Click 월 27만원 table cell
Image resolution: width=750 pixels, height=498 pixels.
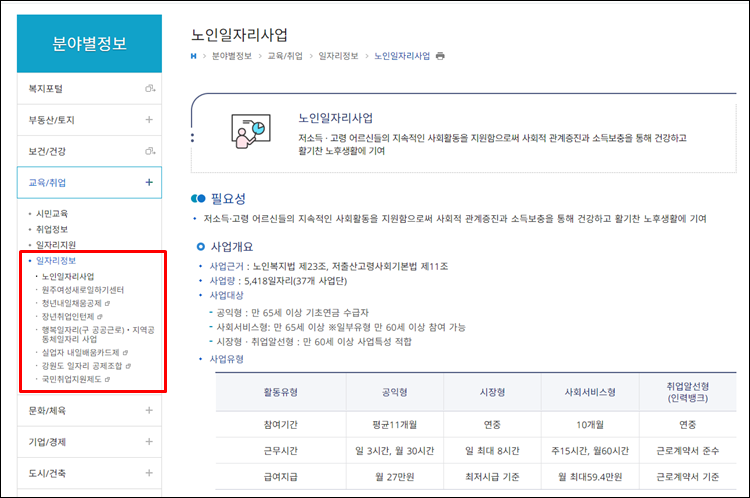pyautogui.click(x=395, y=477)
